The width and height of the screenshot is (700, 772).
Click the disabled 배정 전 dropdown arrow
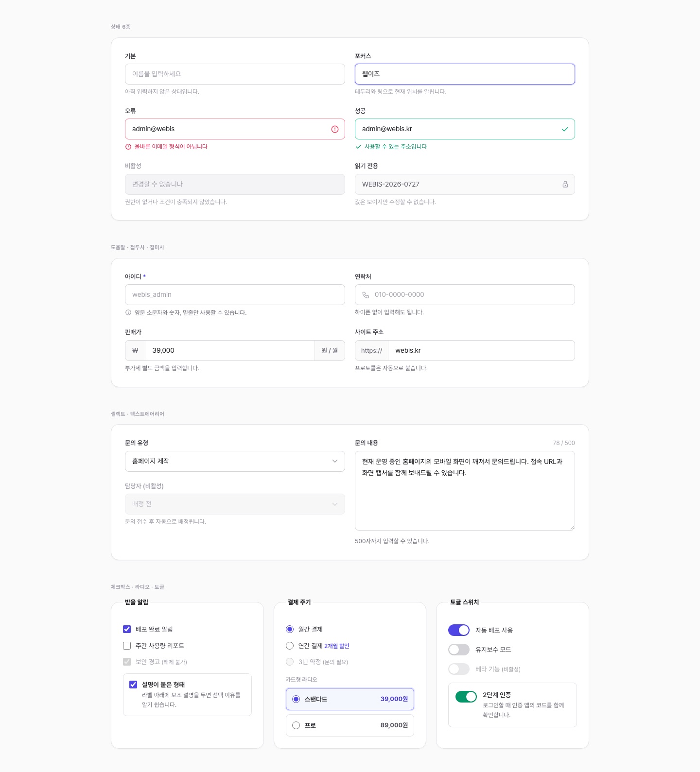tap(335, 504)
